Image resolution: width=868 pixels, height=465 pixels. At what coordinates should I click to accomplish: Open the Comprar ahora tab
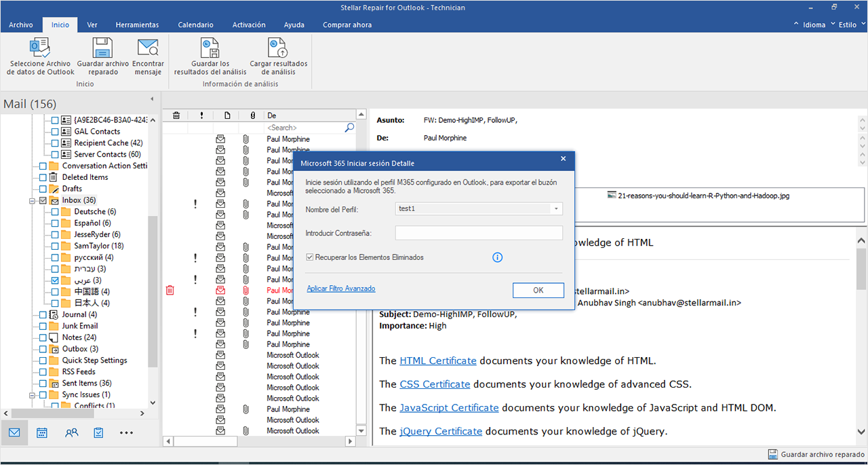(347, 25)
